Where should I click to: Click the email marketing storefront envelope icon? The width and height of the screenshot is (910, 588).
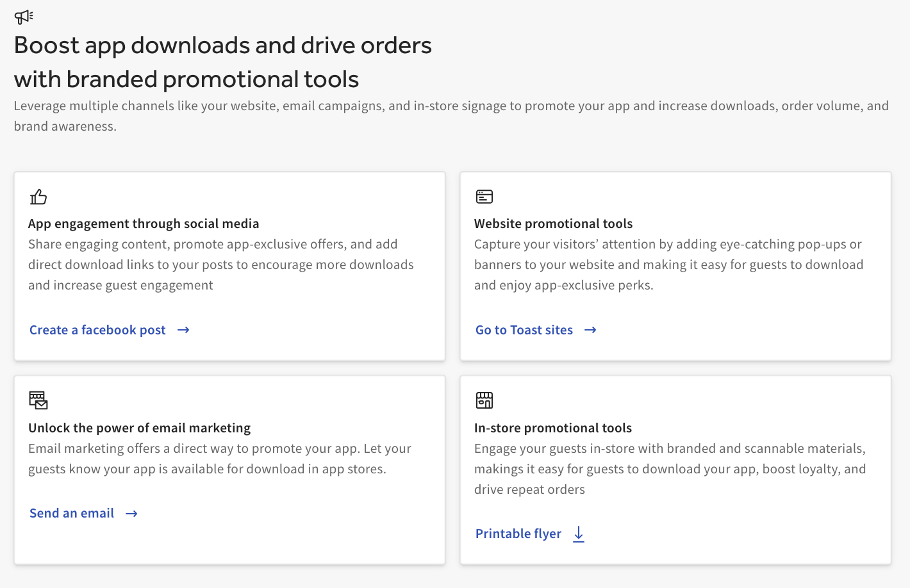38,400
